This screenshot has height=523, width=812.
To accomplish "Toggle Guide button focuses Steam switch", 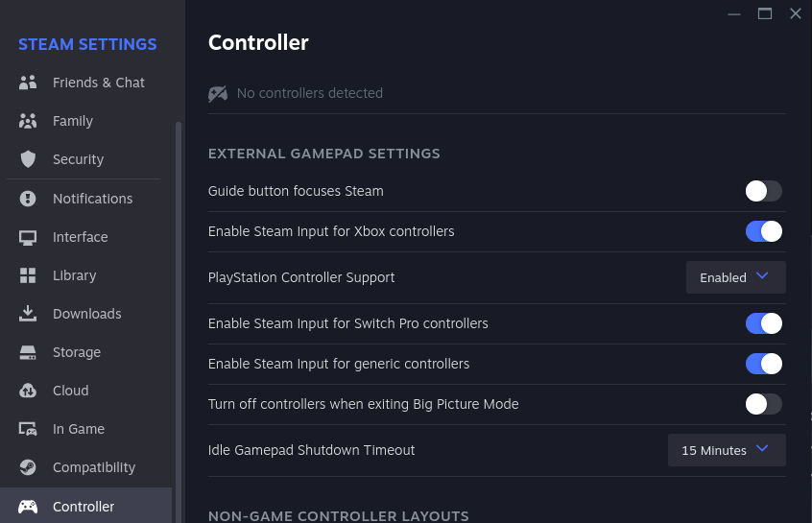I will click(x=763, y=191).
